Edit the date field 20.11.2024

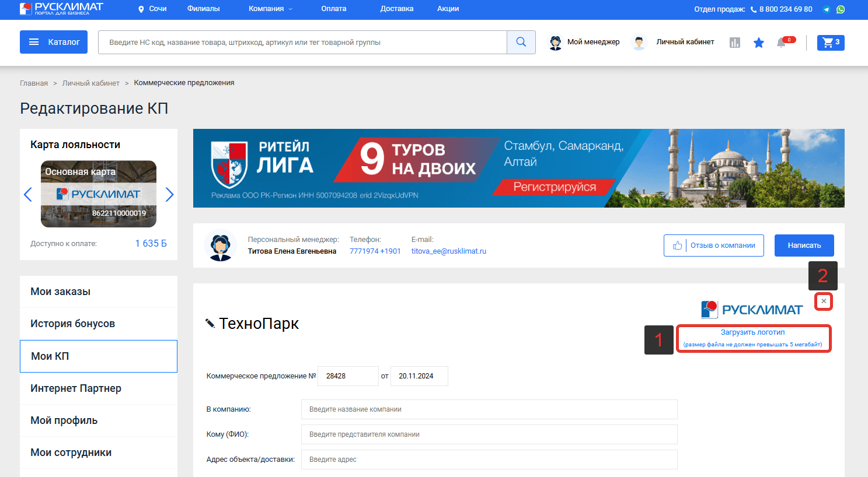[x=419, y=376]
